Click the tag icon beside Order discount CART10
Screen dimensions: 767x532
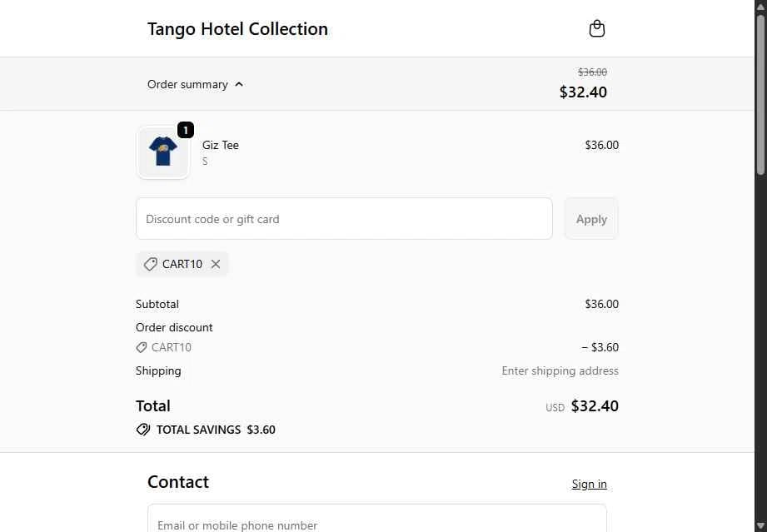click(x=141, y=347)
